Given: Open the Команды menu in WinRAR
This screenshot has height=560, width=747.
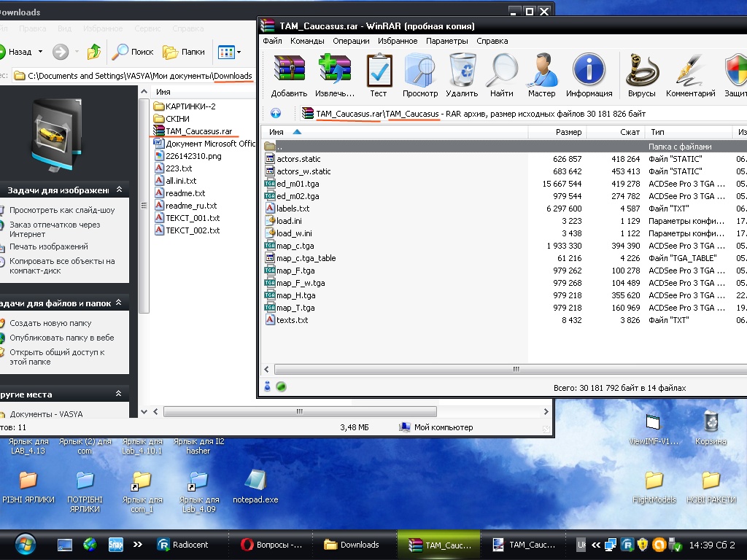Looking at the screenshot, I should pos(307,41).
